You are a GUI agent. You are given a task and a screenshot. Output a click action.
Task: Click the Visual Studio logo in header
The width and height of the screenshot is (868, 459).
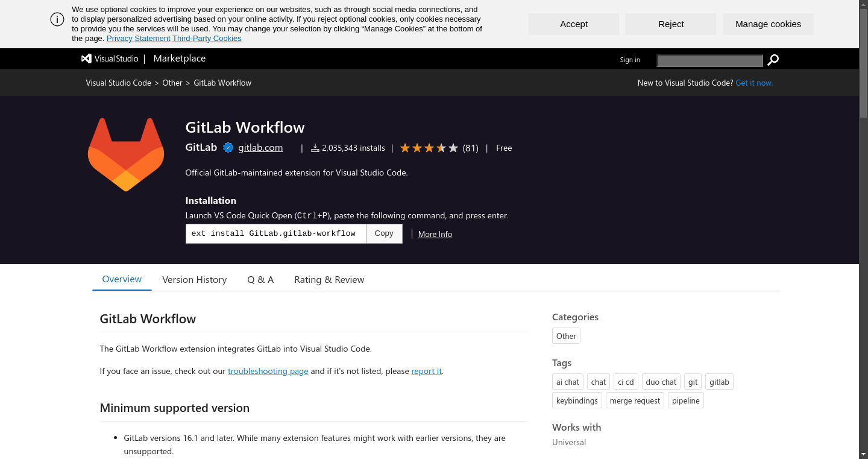click(x=110, y=59)
